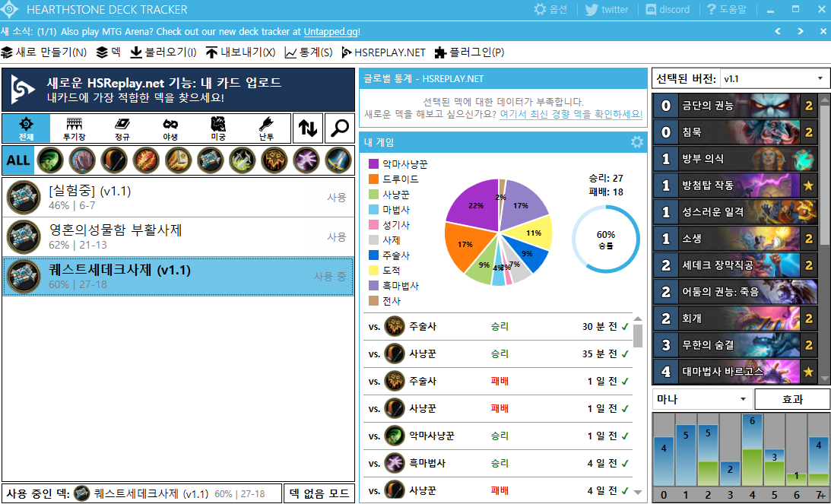Click the 영혼의성물함 부활사제 deck icon
This screenshot has width=831, height=504.
pos(24,237)
